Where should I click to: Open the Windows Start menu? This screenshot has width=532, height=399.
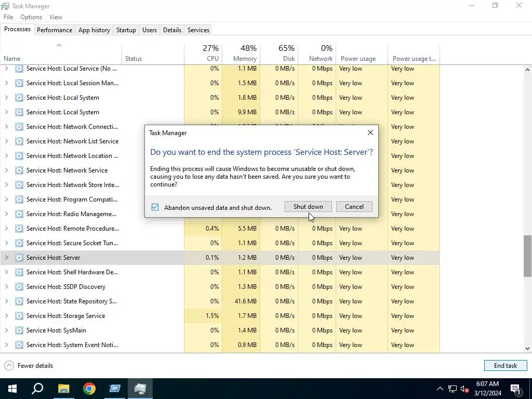pyautogui.click(x=12, y=389)
